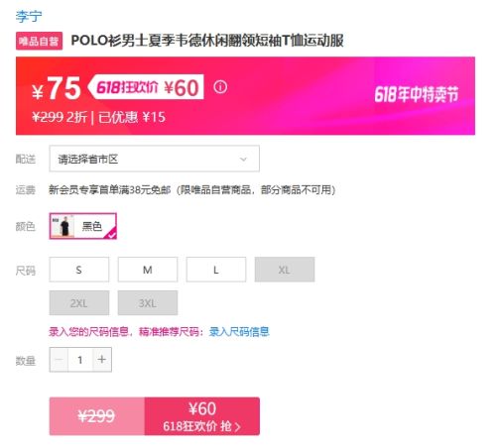Choose the 2XL size option

click(x=79, y=303)
